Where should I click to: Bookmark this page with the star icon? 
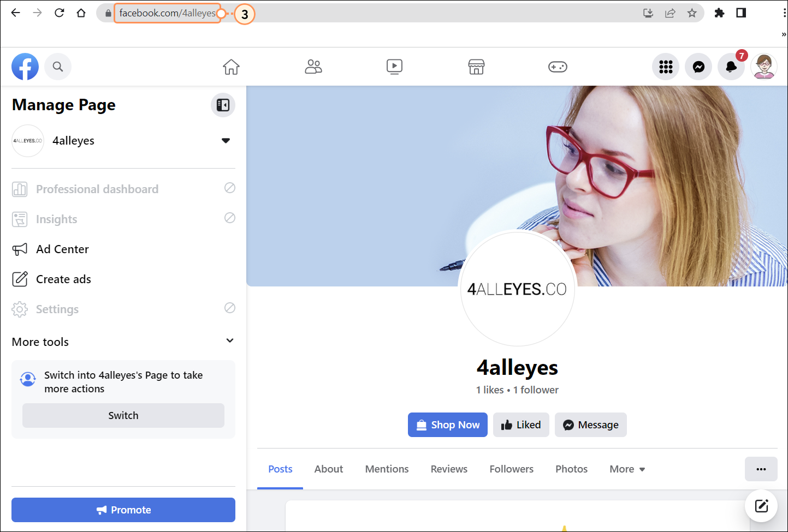coord(692,13)
